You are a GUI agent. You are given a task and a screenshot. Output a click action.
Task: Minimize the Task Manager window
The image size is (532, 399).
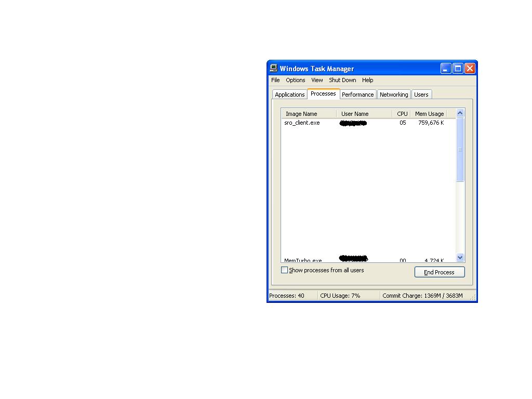point(446,69)
